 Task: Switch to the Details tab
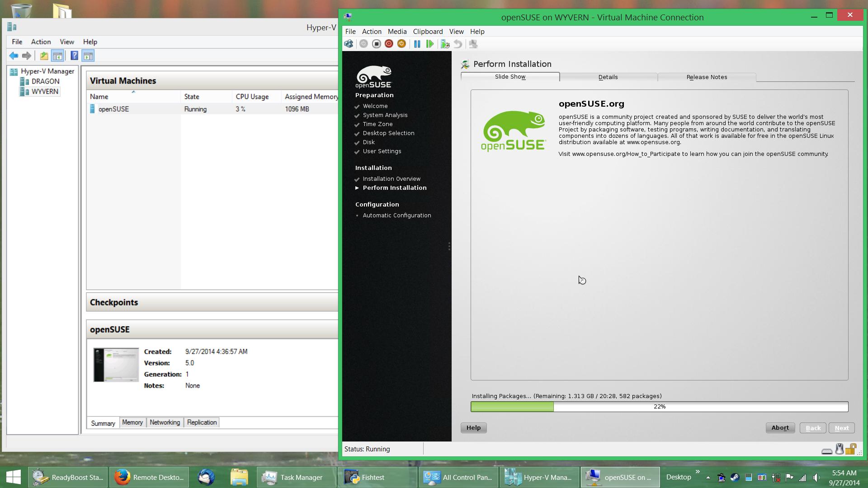pos(608,77)
